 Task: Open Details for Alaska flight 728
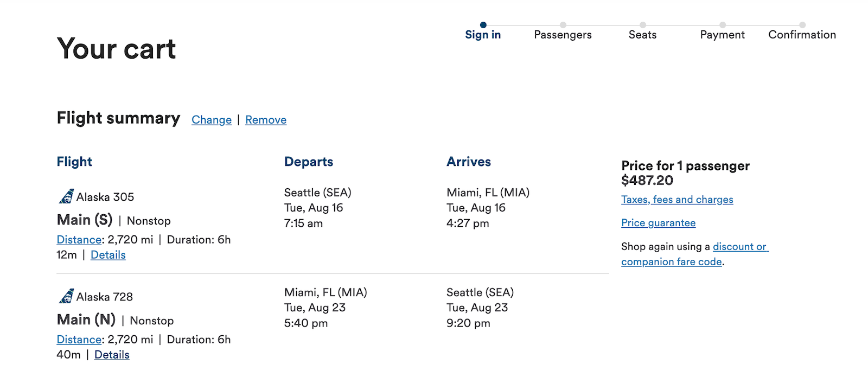[112, 354]
